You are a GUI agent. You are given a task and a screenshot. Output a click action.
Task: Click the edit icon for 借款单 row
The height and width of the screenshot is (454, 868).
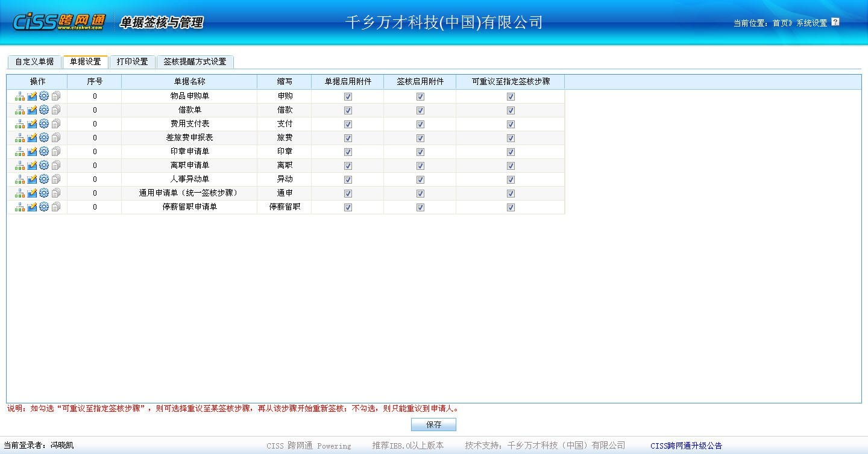[32, 110]
